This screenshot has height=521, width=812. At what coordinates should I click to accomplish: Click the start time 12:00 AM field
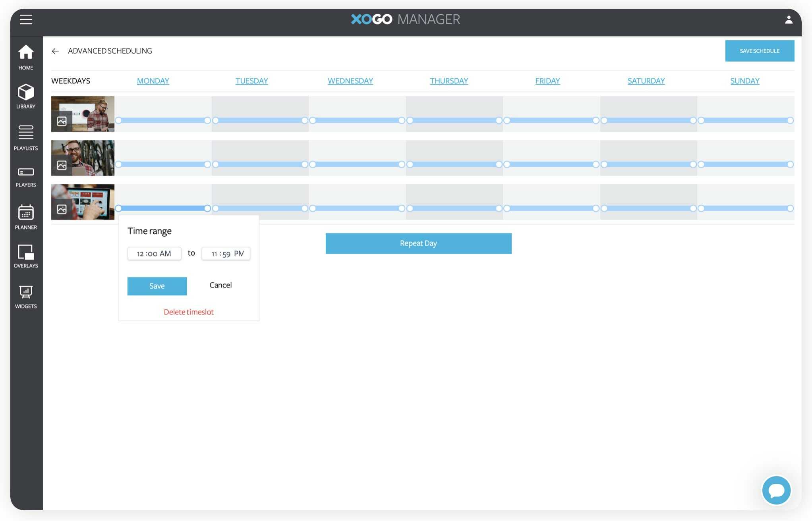click(x=154, y=254)
